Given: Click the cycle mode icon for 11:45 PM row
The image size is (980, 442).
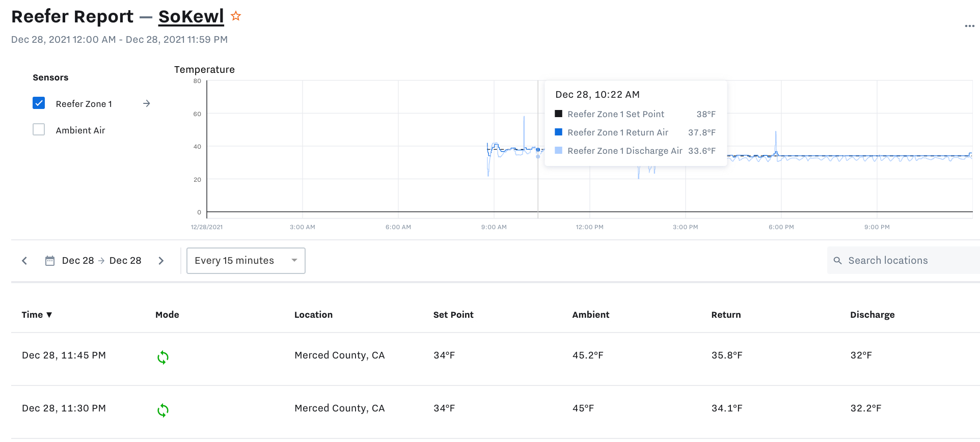Looking at the screenshot, I should point(163,357).
